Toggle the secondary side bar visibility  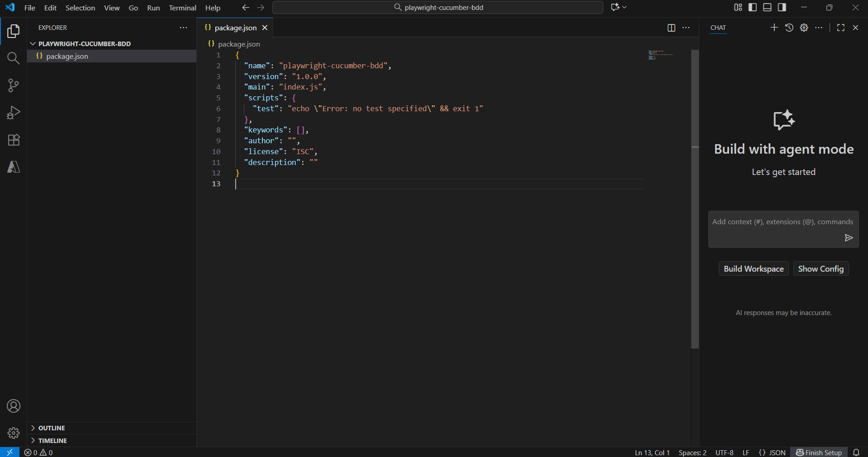point(782,7)
